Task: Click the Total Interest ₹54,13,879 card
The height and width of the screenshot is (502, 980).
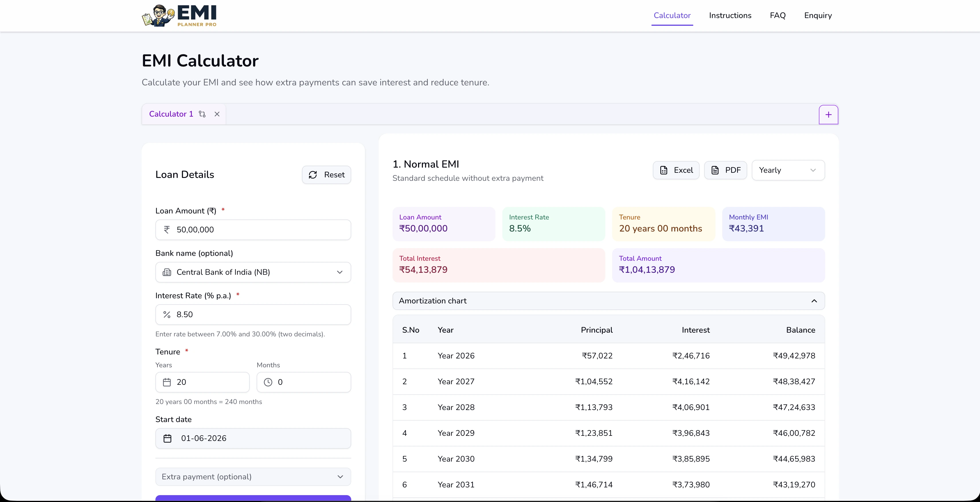Action: pyautogui.click(x=499, y=265)
